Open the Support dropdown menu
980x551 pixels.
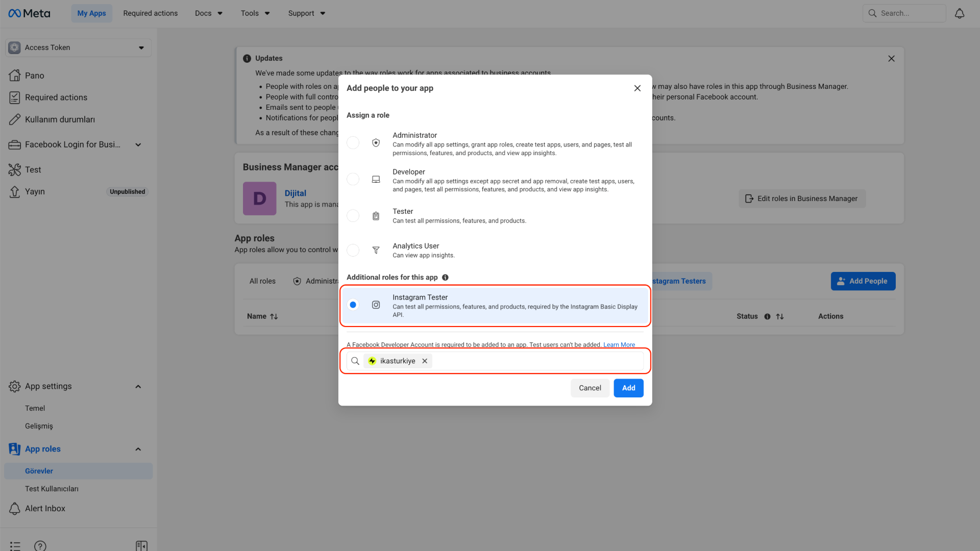pos(307,13)
